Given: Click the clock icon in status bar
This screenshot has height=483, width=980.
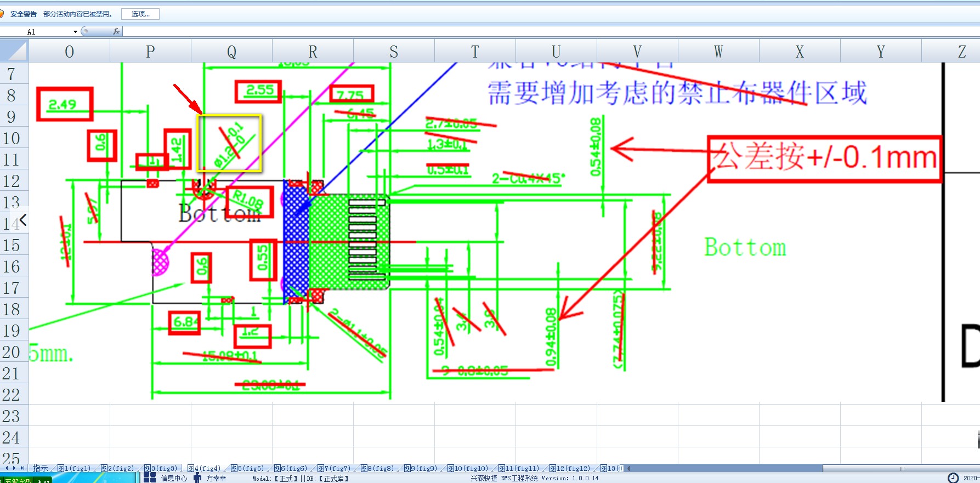Looking at the screenshot, I should 954,478.
